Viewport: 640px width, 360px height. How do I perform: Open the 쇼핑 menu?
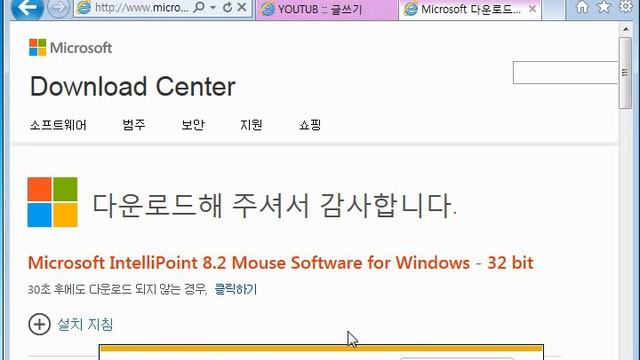click(310, 125)
